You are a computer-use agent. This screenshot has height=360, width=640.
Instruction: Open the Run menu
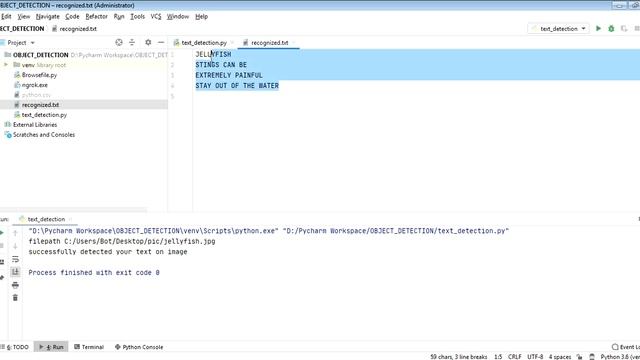(x=119, y=16)
